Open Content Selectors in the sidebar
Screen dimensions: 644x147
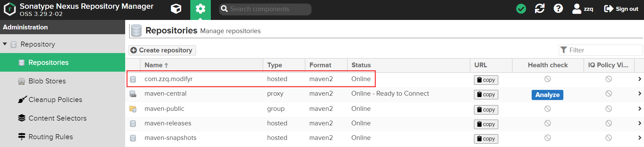click(x=62, y=118)
